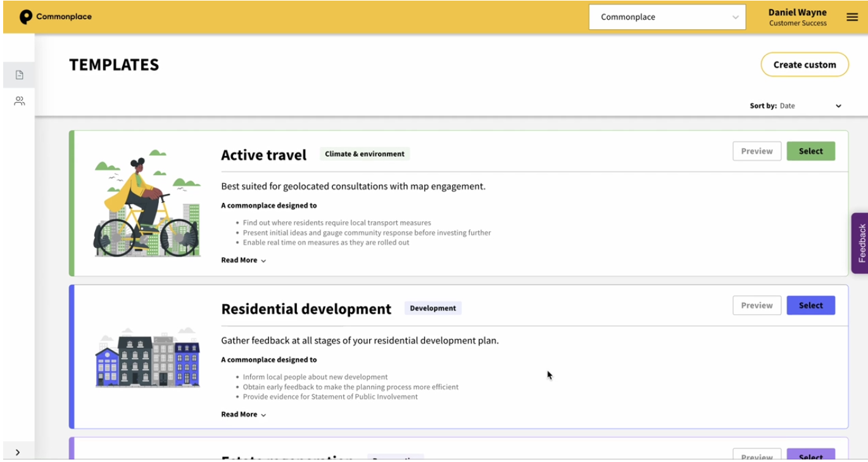Open the hamburger menu
Viewport: 868px width, 462px height.
point(852,17)
